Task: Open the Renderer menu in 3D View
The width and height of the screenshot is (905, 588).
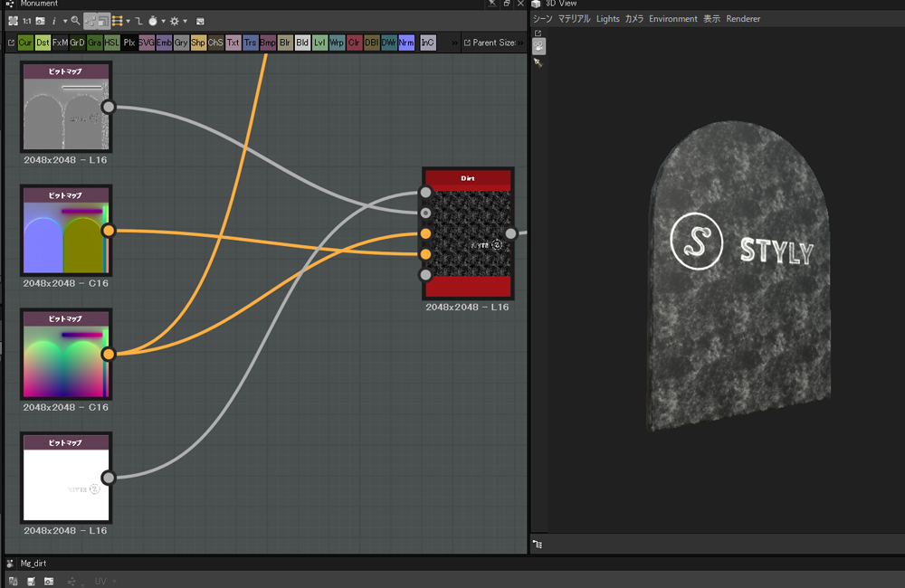Action: (743, 19)
